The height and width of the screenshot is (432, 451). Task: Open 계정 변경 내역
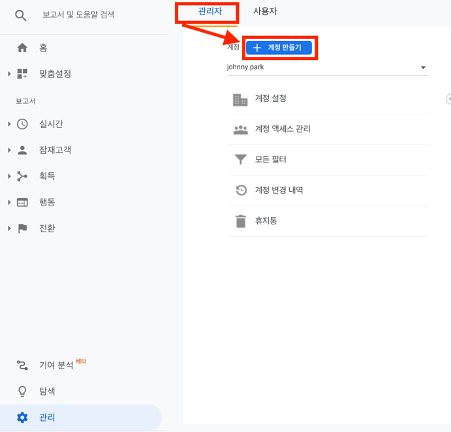pos(279,190)
